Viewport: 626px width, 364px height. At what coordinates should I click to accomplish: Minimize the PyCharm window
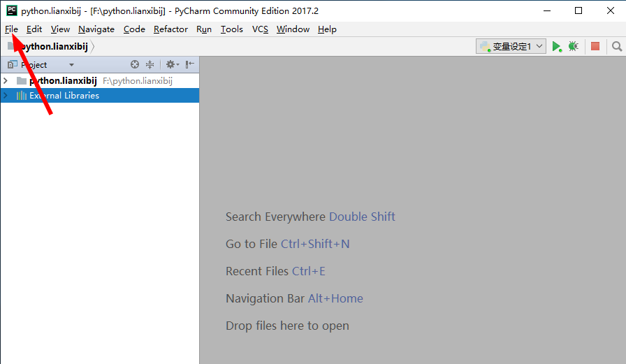[x=547, y=10]
